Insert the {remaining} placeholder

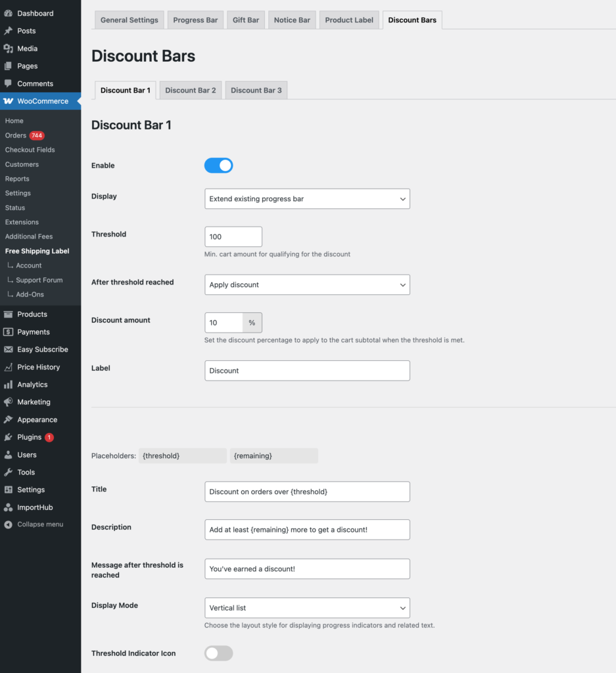point(273,455)
